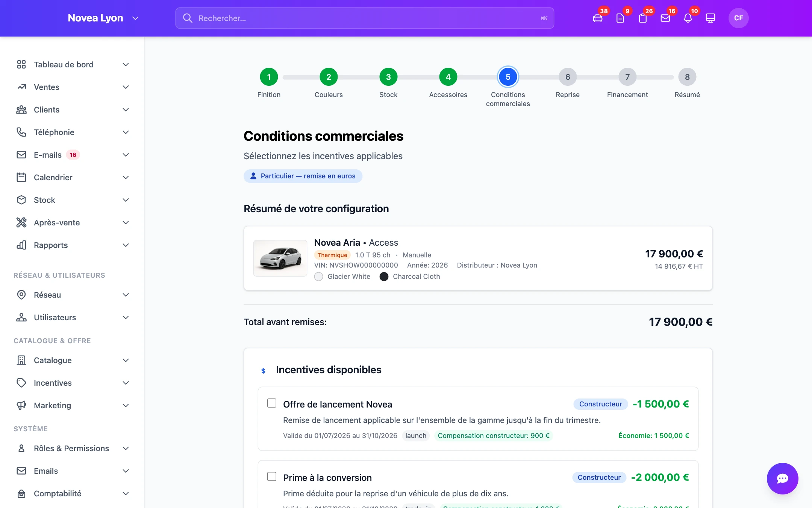812x508 pixels.
Task: Click the Stock box icon in sidebar
Action: coord(21,200)
